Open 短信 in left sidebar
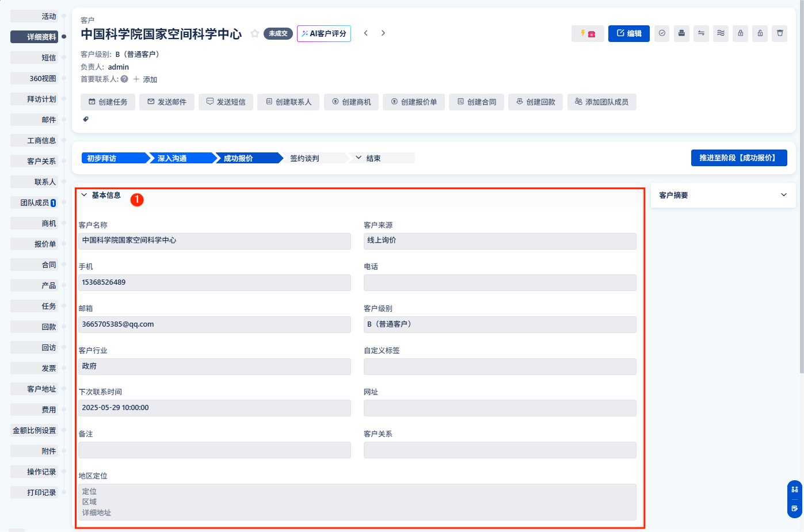Screen dimensions: 804x532 (x=34, y=58)
